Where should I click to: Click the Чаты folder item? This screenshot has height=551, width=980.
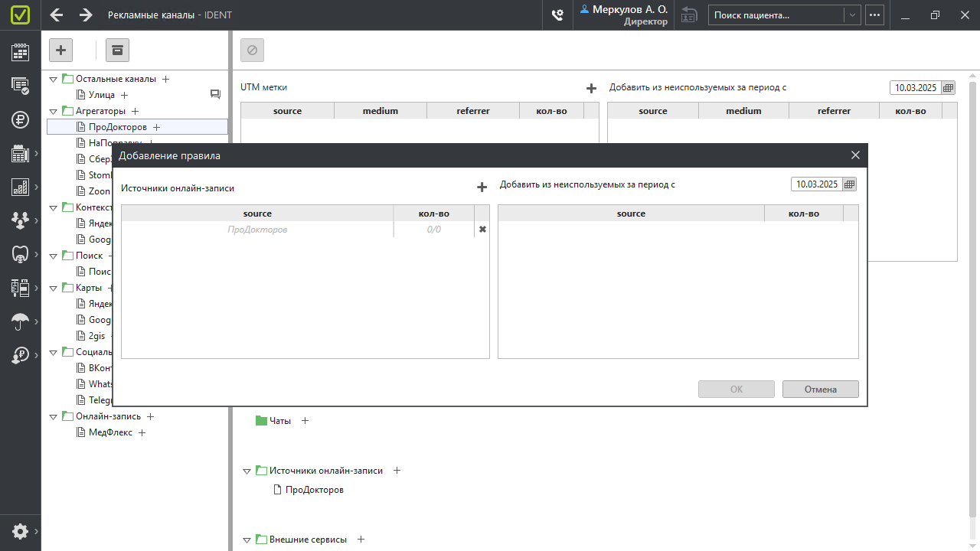coord(280,421)
